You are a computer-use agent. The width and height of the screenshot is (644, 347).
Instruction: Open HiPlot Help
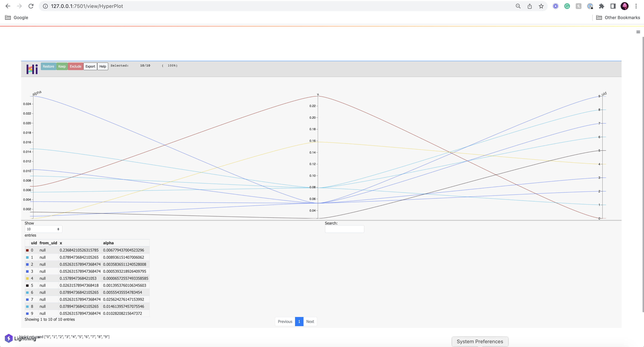(102, 66)
